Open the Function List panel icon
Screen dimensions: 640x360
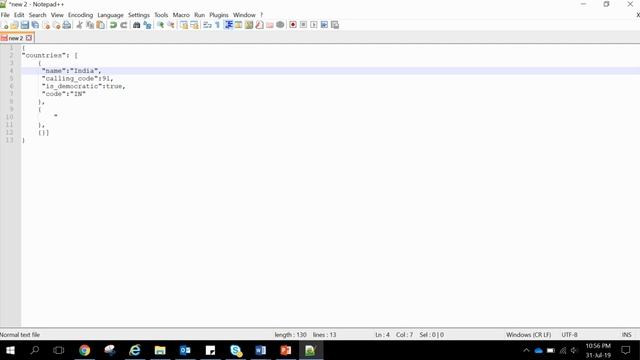259,25
